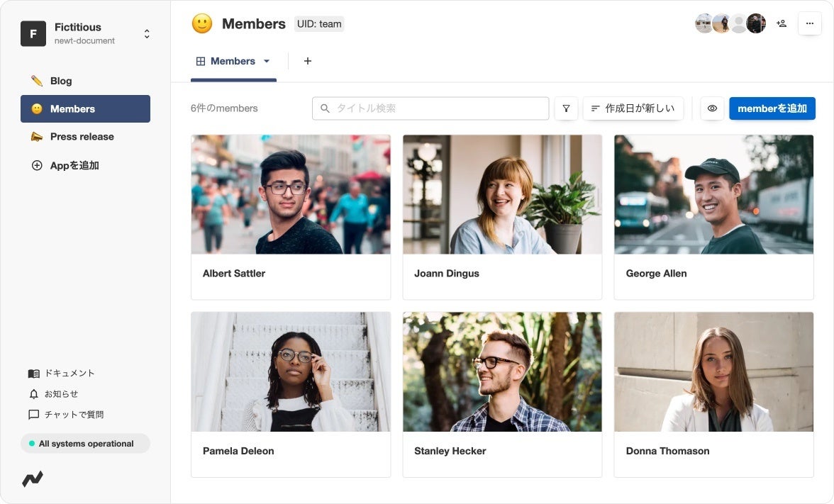Click the smiley emoji beside Members title

pos(202,23)
